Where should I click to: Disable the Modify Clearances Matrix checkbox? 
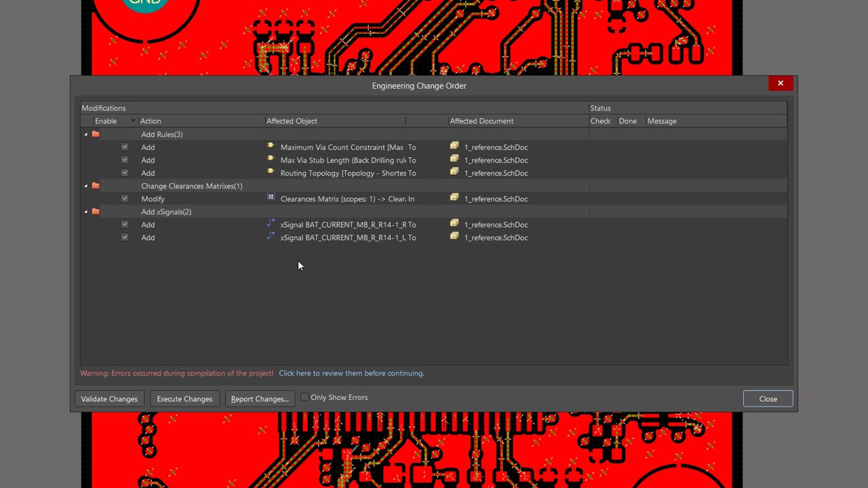125,199
